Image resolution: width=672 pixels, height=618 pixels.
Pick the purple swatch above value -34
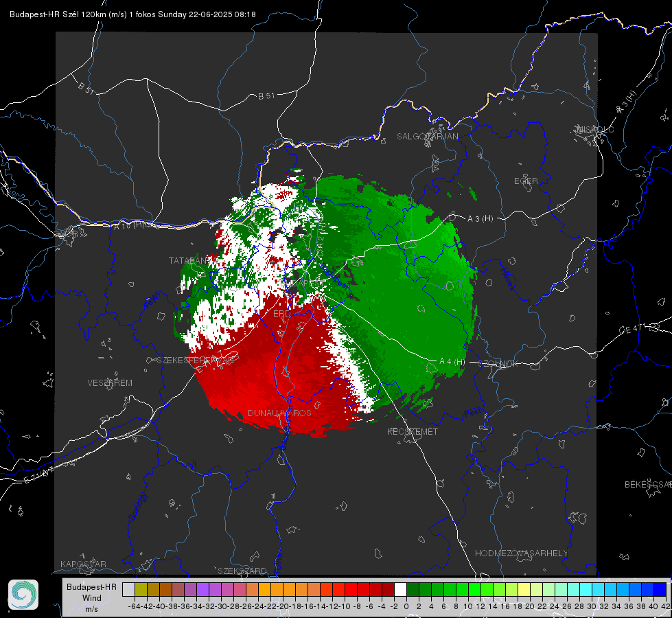pos(202,589)
